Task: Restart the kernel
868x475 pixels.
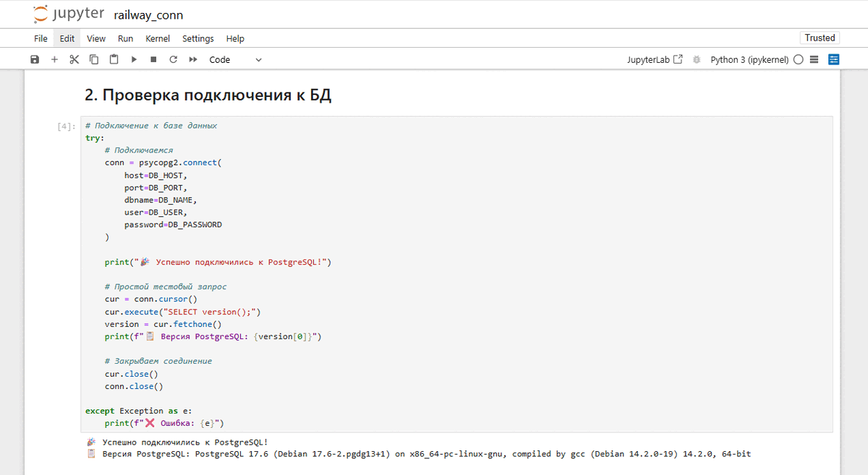Action: pos(173,59)
